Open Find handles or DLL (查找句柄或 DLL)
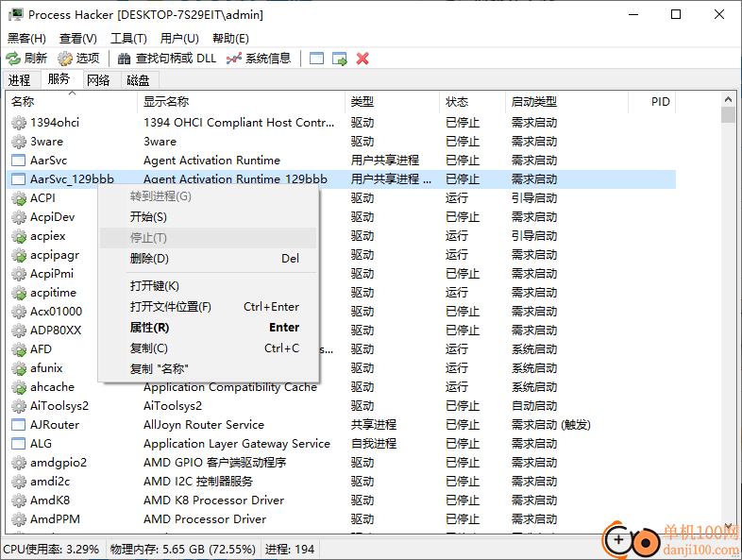This screenshot has height=560, width=742. pyautogui.click(x=166, y=59)
